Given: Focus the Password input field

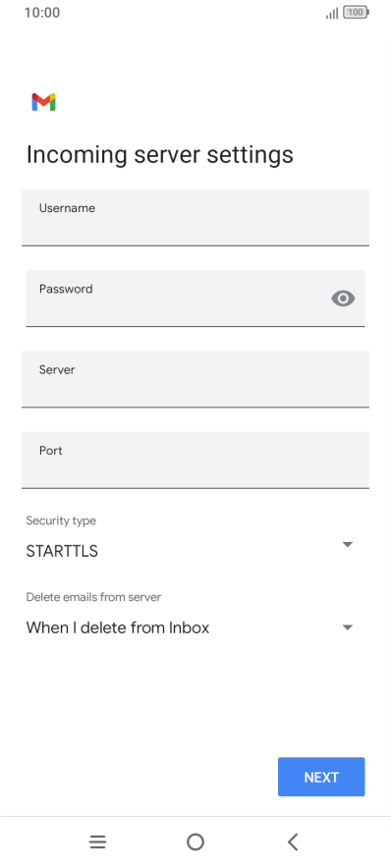Looking at the screenshot, I should (x=195, y=298).
